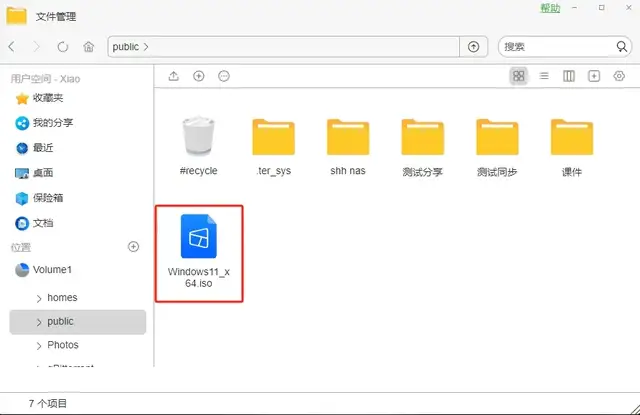This screenshot has height=415, width=640.
Task: Click the back navigation arrow
Action: (x=11, y=47)
